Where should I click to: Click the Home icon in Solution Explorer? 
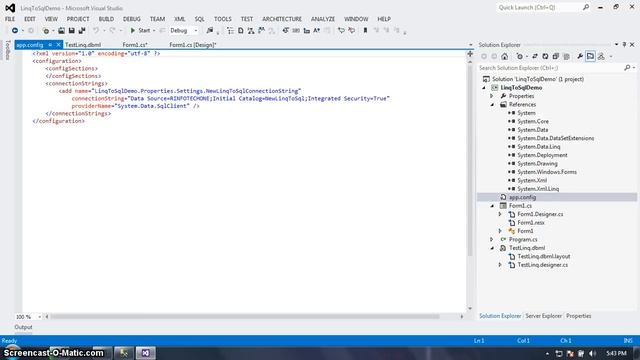pyautogui.click(x=505, y=56)
